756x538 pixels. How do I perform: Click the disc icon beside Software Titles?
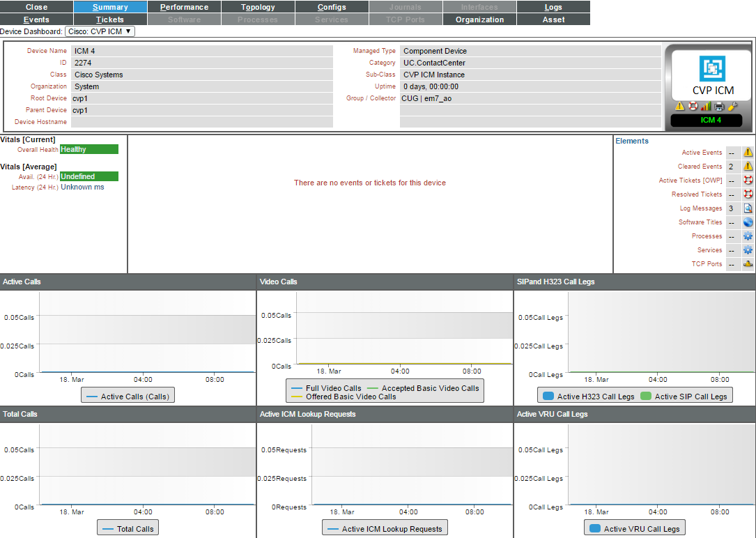pos(748,222)
